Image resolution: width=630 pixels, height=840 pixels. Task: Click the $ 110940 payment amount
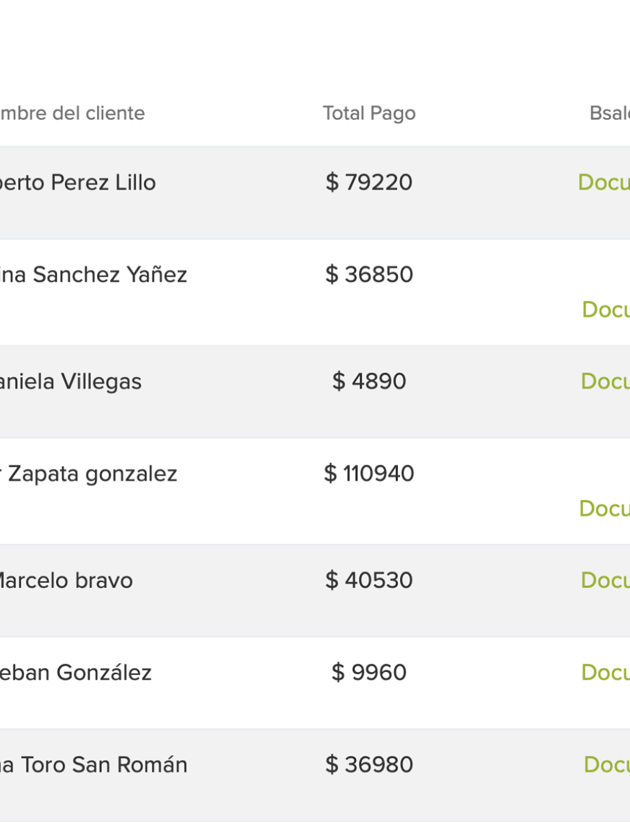[x=369, y=474]
